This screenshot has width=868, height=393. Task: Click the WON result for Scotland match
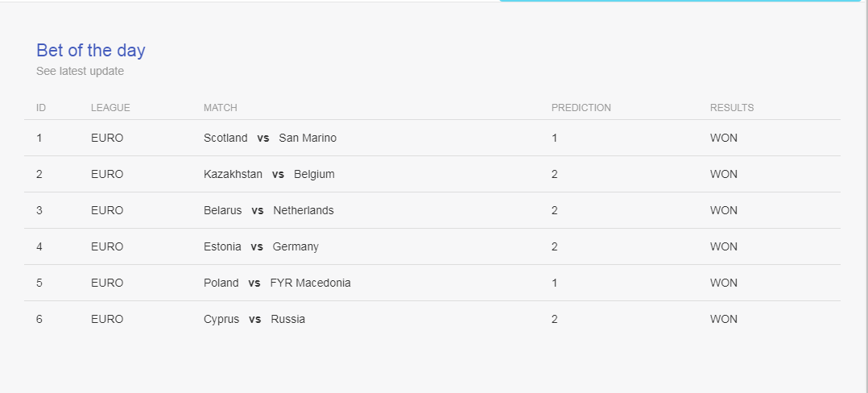[724, 138]
